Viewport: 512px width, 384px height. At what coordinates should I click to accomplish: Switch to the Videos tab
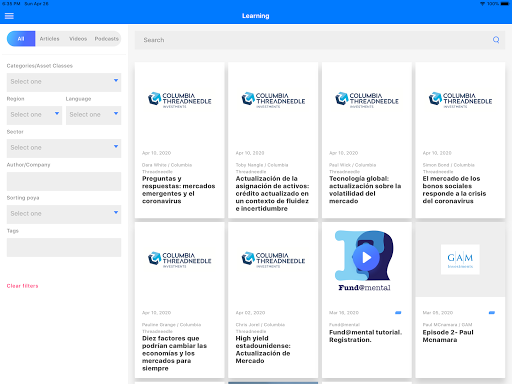tap(78, 39)
